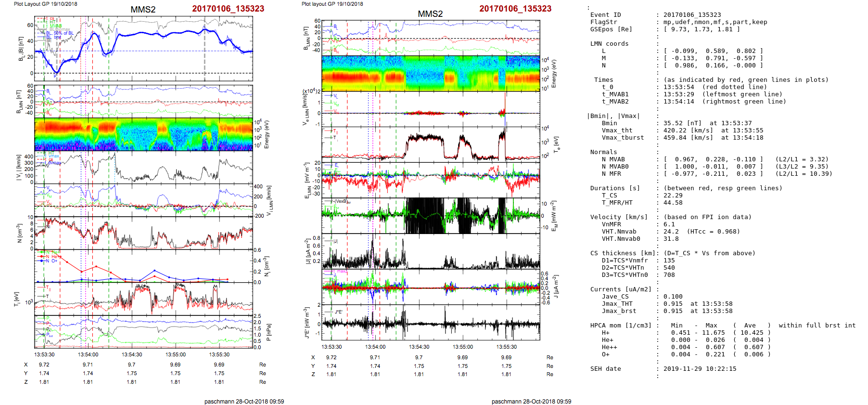The height and width of the screenshot is (405, 868).
Task: Click the CS thickness [km] heading
Action: pyautogui.click(x=623, y=253)
